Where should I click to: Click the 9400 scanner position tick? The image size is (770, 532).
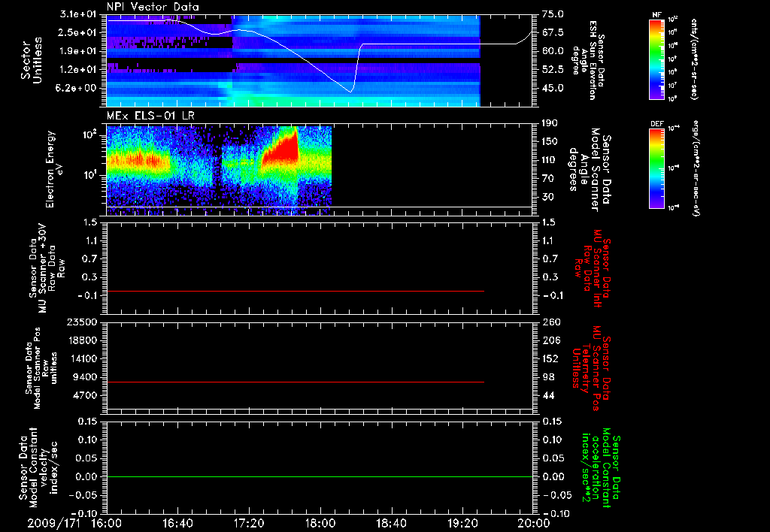(x=86, y=377)
